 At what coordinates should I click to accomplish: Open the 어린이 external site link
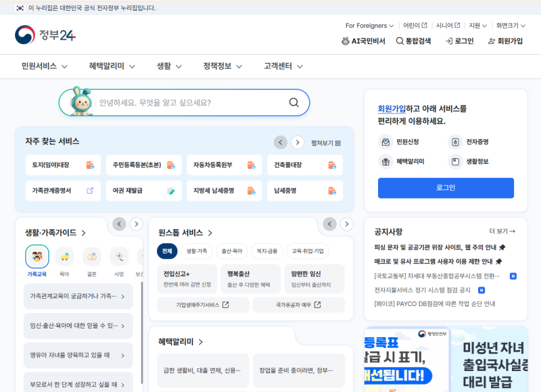415,26
